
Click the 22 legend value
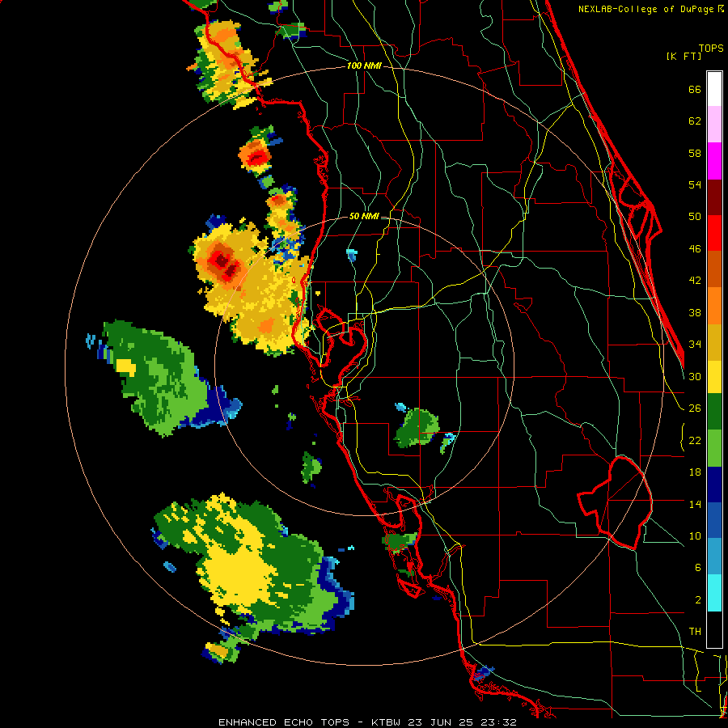coord(695,440)
